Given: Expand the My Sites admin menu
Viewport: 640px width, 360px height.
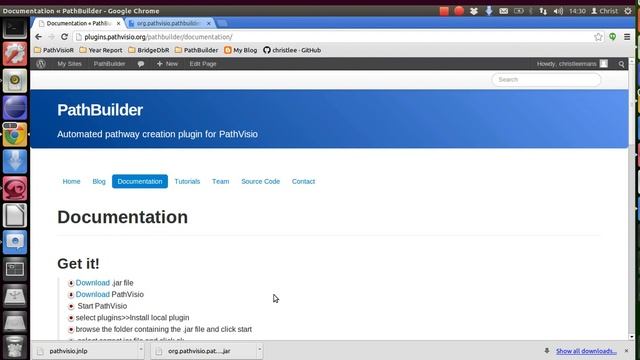Looking at the screenshot, I should pyautogui.click(x=69, y=64).
